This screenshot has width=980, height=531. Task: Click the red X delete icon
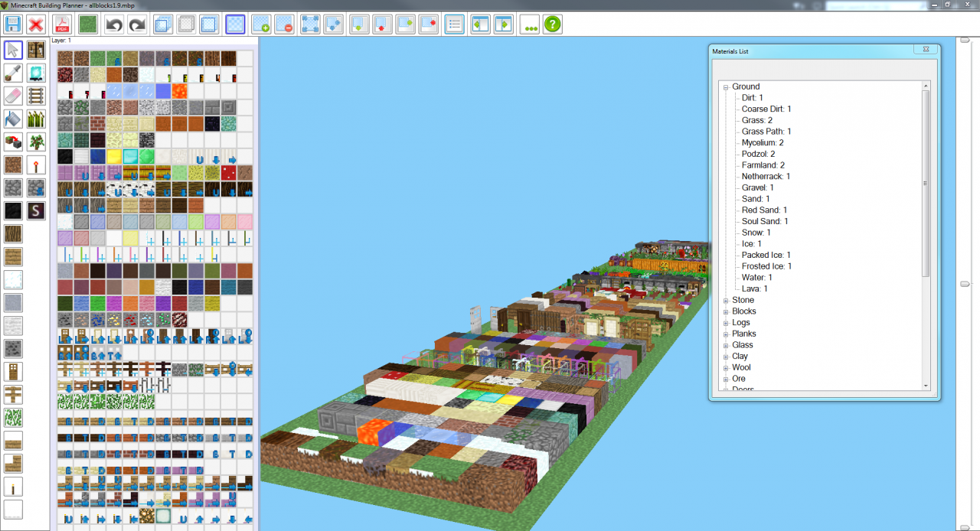(35, 24)
